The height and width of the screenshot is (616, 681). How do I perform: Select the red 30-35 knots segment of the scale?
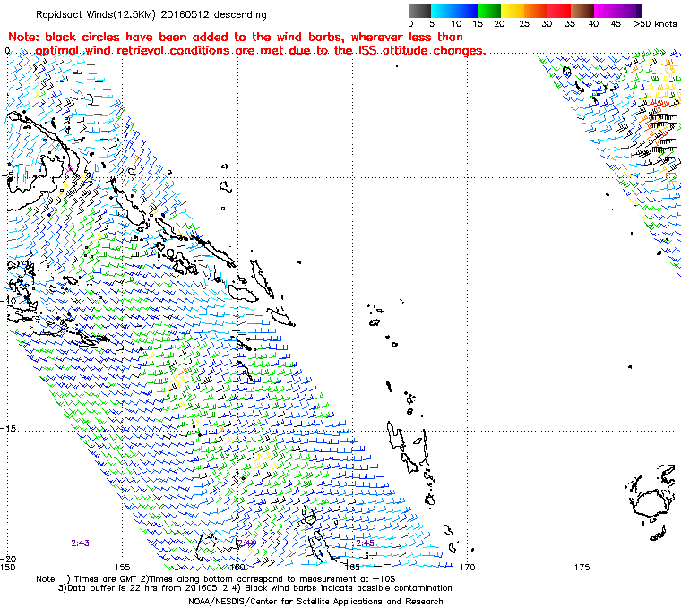tap(559, 11)
